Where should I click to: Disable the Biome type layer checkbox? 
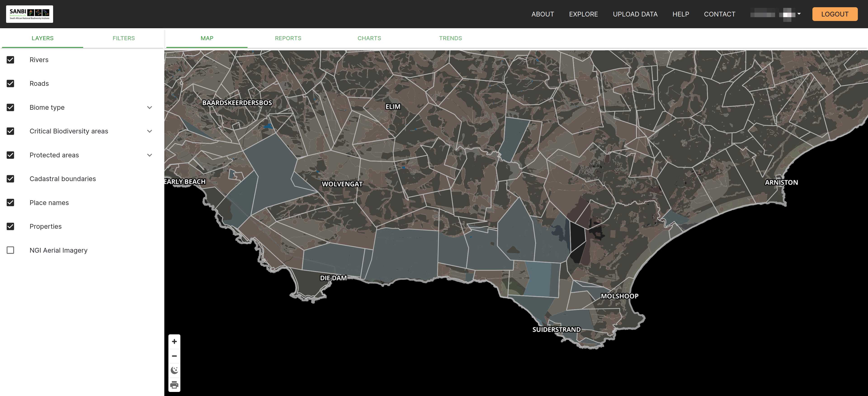click(10, 107)
